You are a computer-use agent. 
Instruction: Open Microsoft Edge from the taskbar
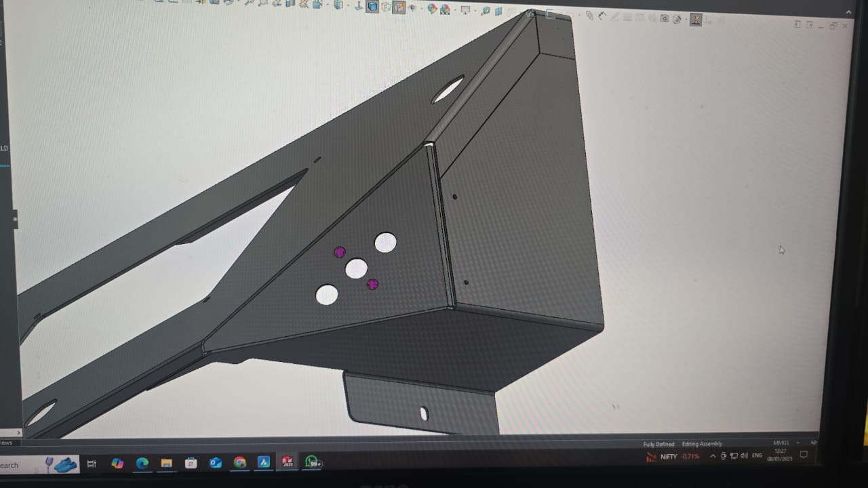(142, 464)
